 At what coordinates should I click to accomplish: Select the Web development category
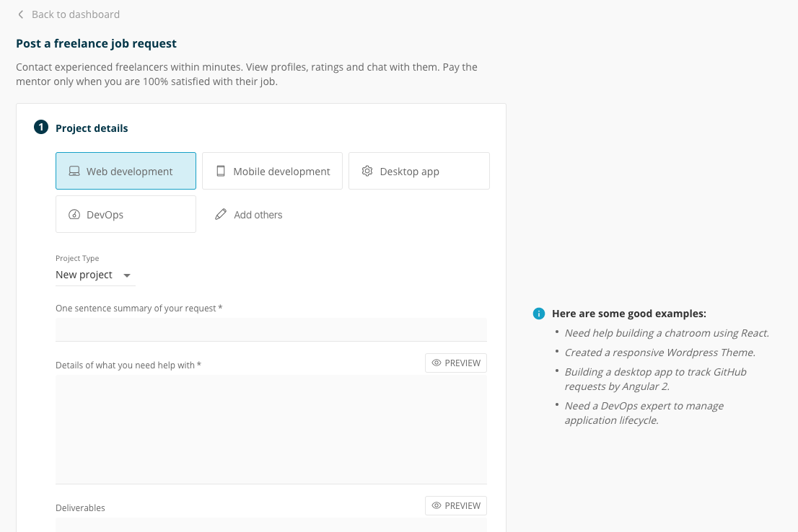(x=126, y=171)
